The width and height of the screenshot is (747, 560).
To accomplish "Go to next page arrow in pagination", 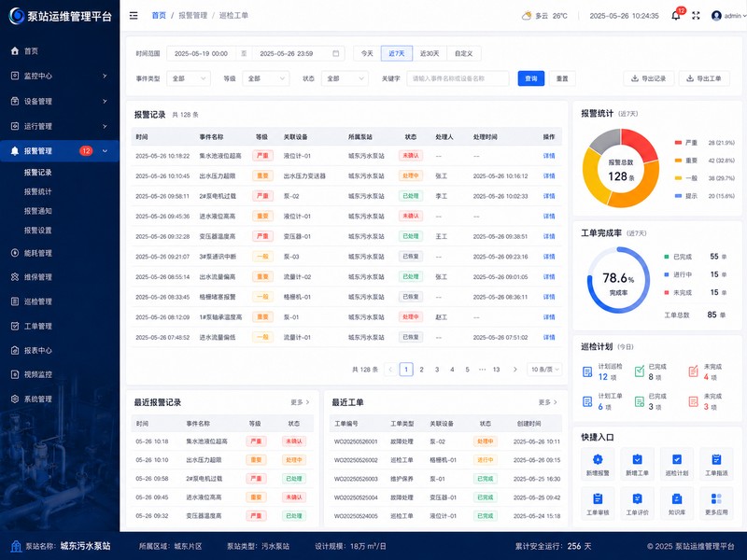I will click(x=515, y=370).
